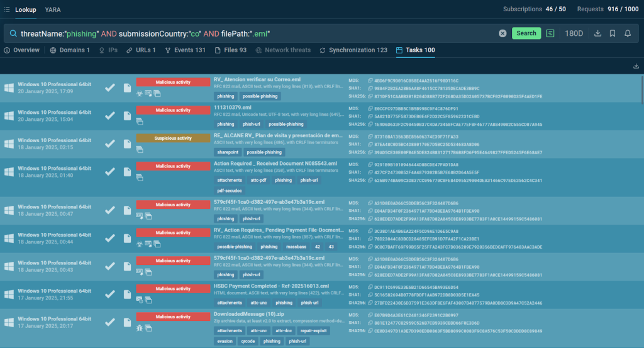This screenshot has height=348, width=644.
Task: Click the export icon above the task list
Action: tap(636, 66)
